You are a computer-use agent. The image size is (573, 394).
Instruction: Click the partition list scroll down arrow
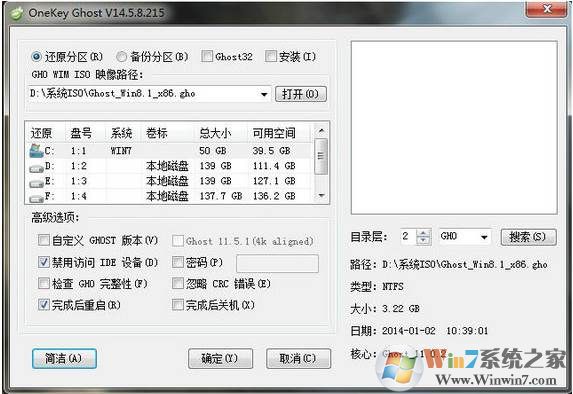tap(321, 196)
